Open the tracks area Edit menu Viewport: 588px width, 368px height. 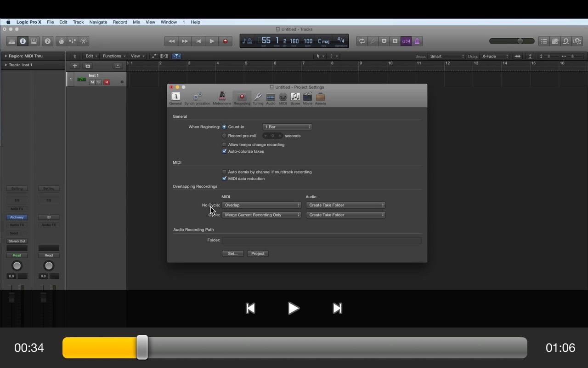click(91, 56)
